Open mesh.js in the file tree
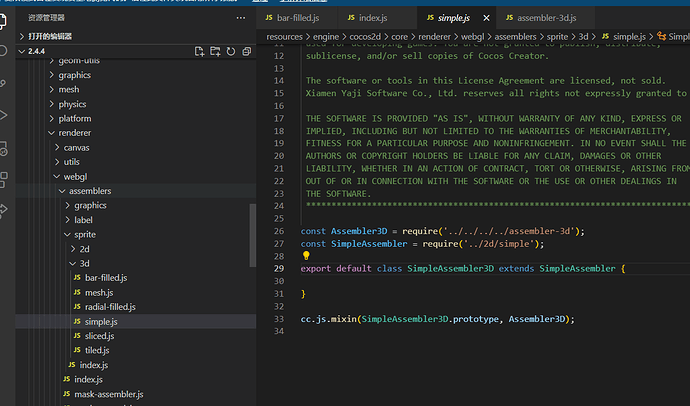Viewport: 690px width, 406px height. click(98, 292)
